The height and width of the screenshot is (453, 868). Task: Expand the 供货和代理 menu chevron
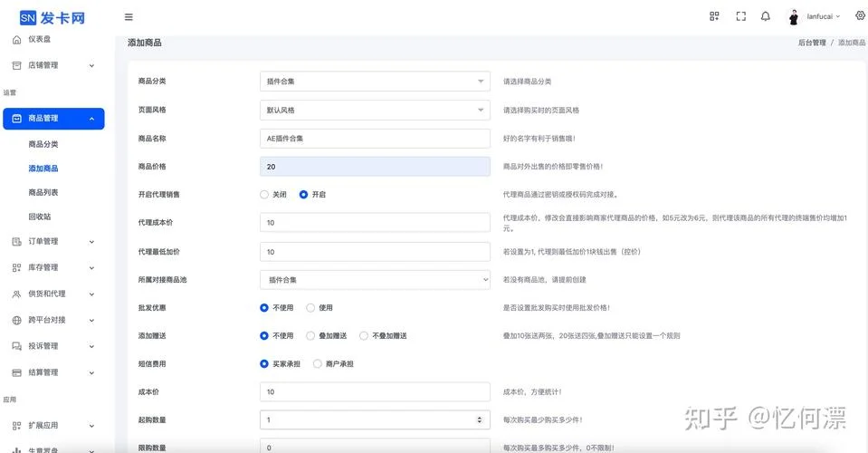pyautogui.click(x=92, y=294)
